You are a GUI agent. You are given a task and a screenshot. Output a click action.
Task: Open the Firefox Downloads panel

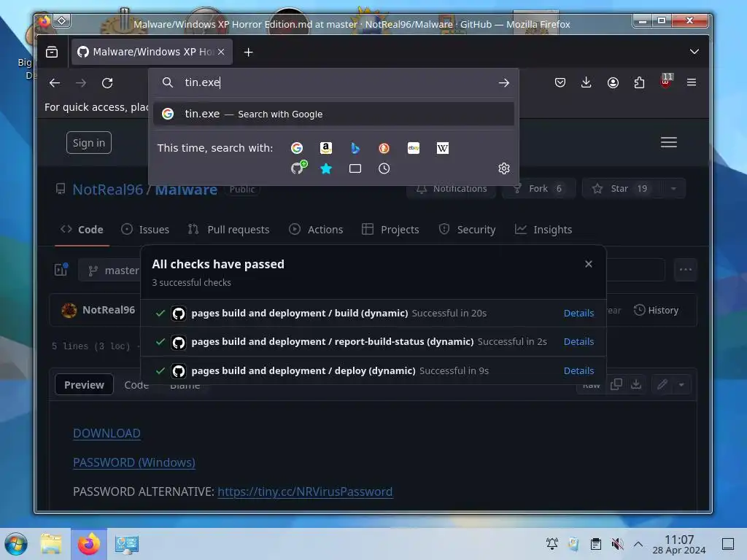[586, 83]
